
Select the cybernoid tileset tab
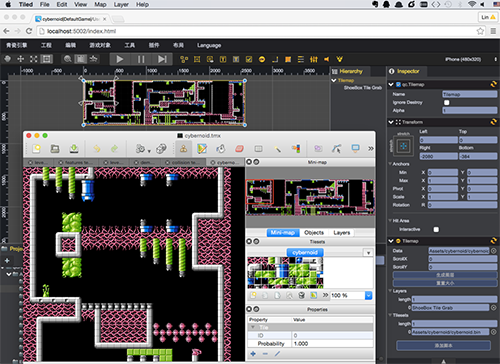pos(305,253)
